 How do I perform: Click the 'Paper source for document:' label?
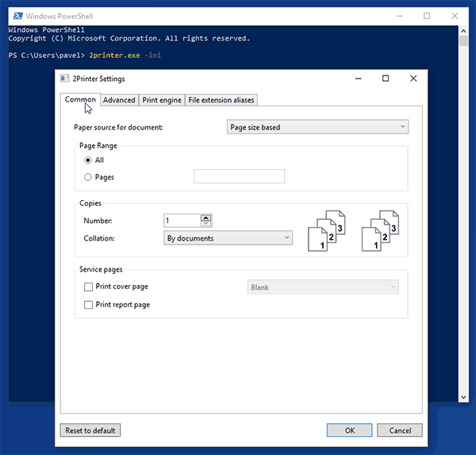click(x=118, y=127)
